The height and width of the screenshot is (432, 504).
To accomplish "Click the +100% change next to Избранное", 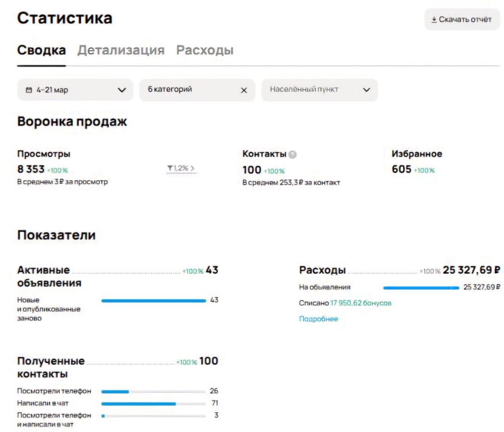I will [424, 171].
